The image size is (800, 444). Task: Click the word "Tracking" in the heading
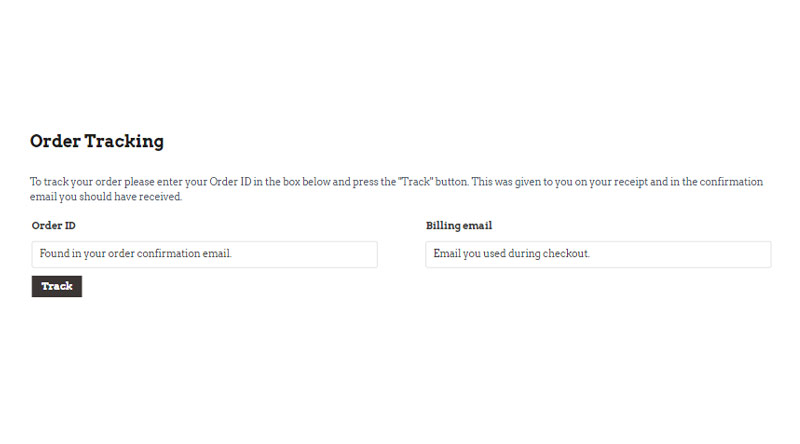click(124, 141)
